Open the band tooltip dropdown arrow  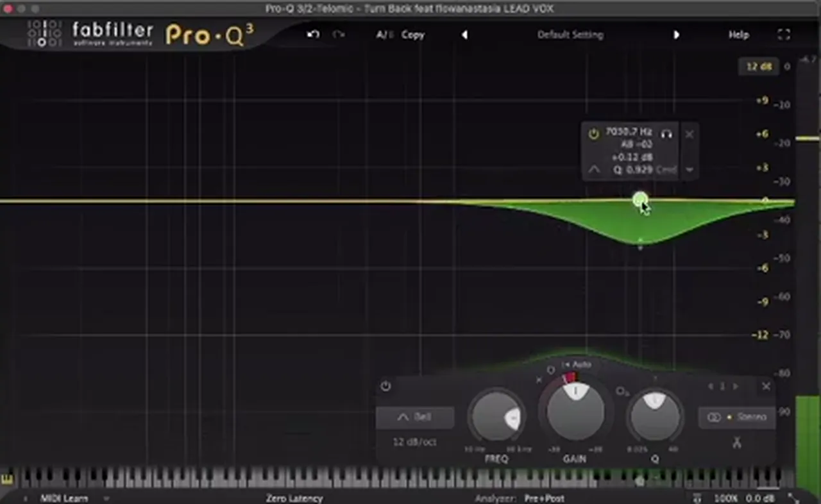click(x=690, y=170)
